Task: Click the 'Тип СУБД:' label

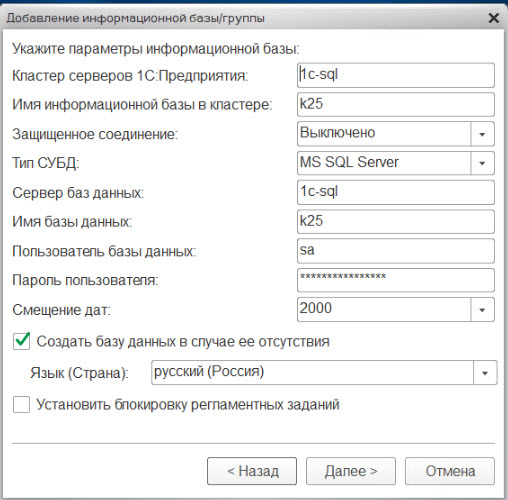Action: coord(46,163)
